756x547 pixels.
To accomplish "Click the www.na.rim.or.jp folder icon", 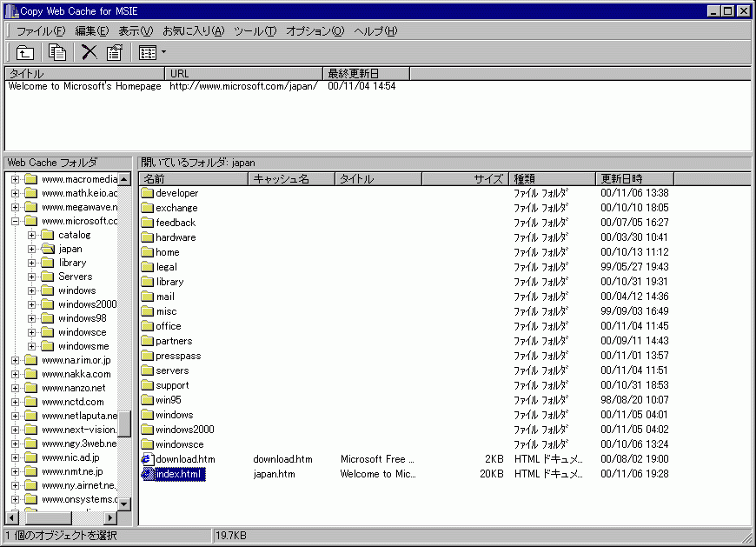I will (31, 360).
